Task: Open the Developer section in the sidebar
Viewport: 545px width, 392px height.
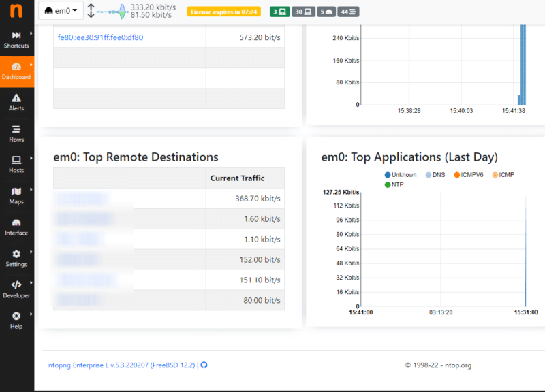Action: (x=16, y=290)
